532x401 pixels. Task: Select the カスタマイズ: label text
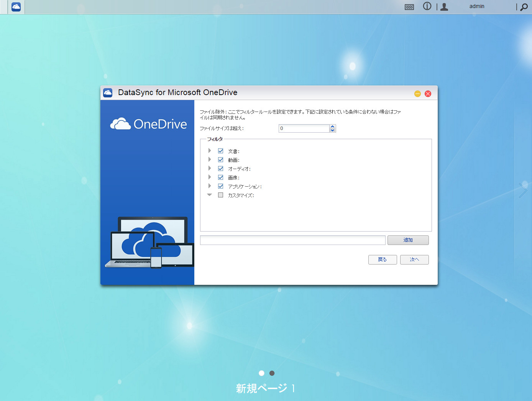tap(241, 196)
